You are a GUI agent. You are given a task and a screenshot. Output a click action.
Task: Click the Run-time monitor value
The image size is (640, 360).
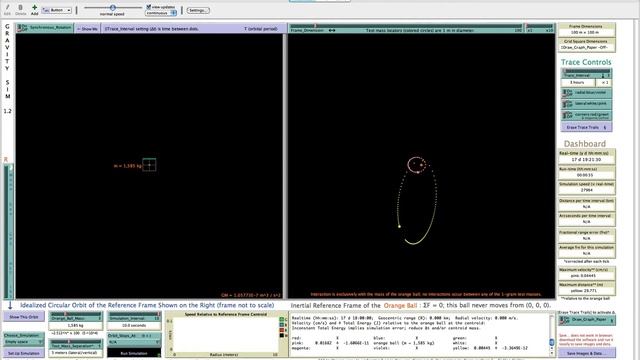[586, 175]
